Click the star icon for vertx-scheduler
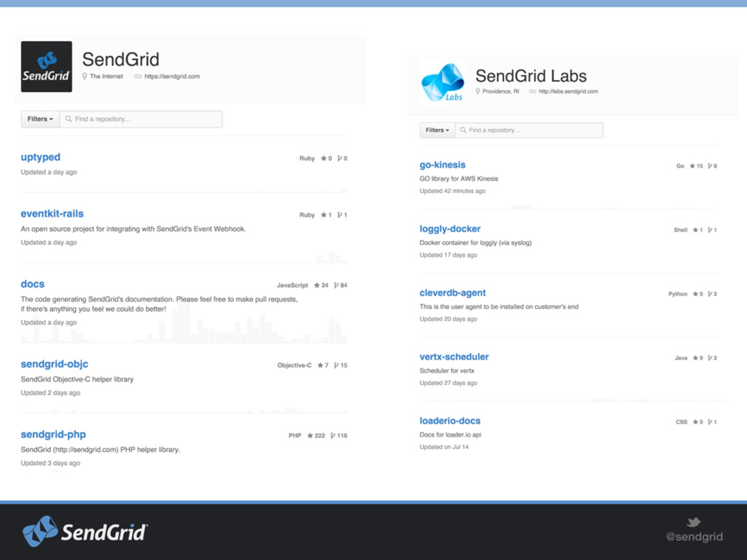Image resolution: width=747 pixels, height=560 pixels. (695, 357)
